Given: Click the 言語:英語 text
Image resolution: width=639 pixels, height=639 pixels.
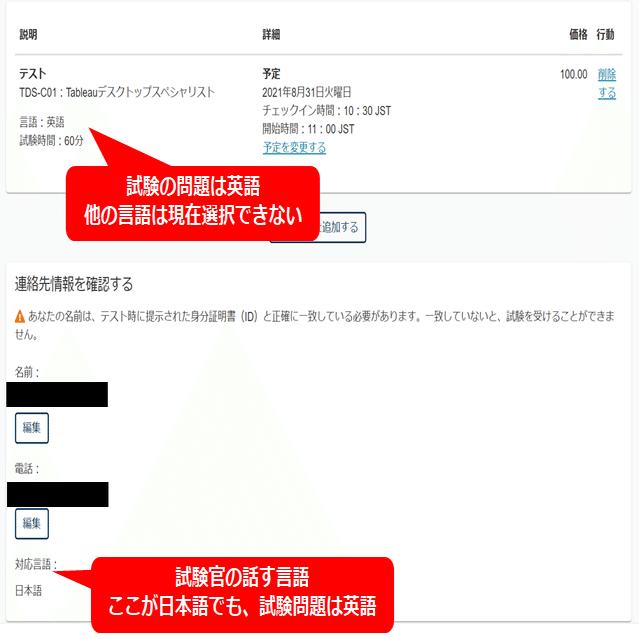Looking at the screenshot, I should pyautogui.click(x=42, y=122).
